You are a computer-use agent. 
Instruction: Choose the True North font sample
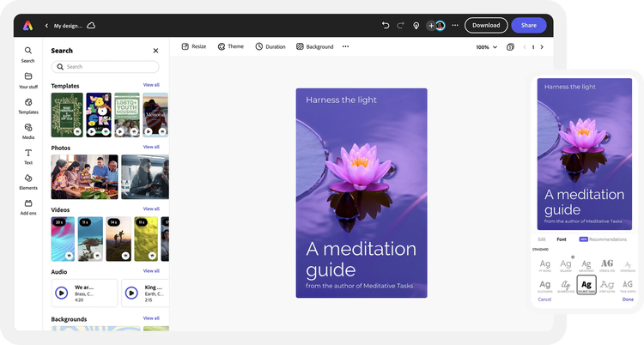click(x=628, y=286)
